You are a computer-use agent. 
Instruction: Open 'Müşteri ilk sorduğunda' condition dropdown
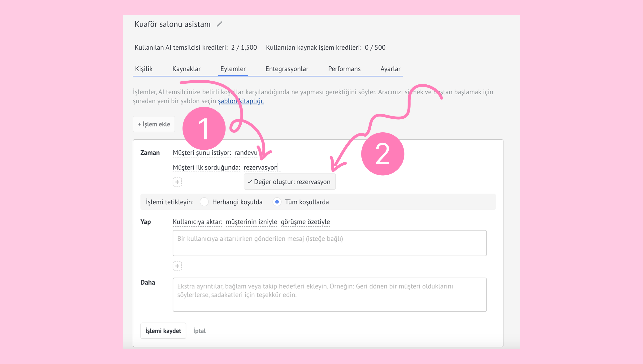[x=206, y=167]
